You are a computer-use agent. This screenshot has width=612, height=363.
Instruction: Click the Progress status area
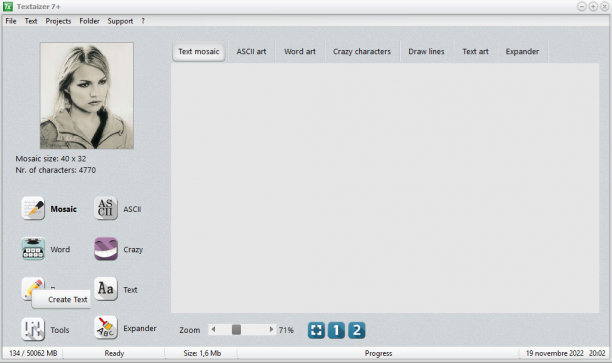pyautogui.click(x=378, y=353)
